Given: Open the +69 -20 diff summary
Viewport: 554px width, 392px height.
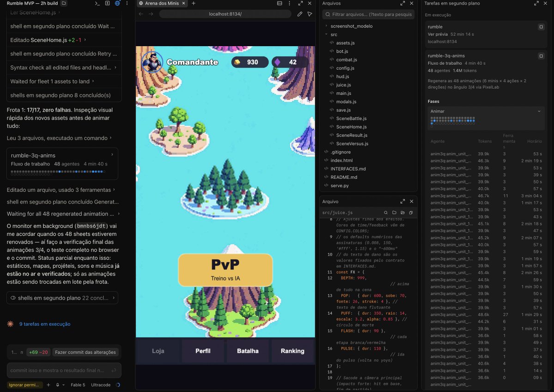Looking at the screenshot, I should point(38,352).
